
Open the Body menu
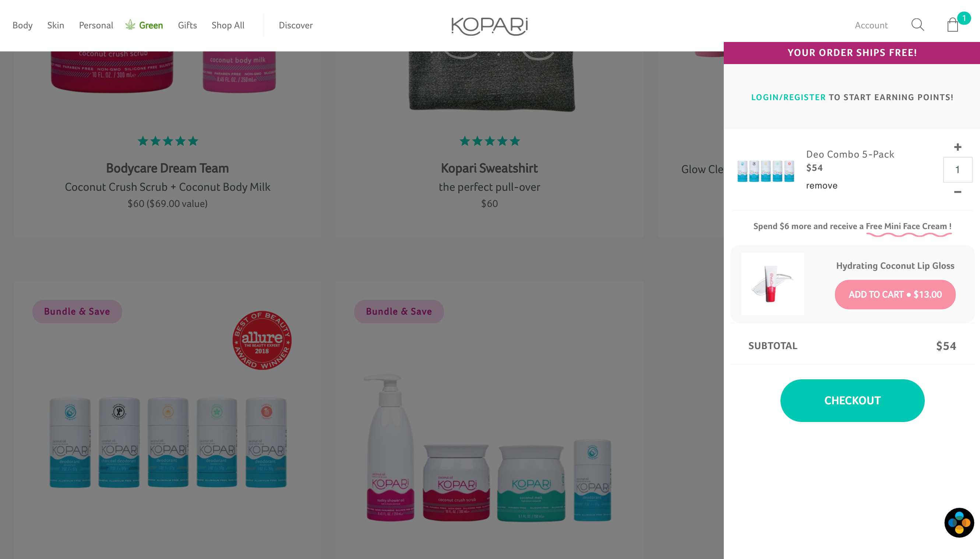click(x=22, y=25)
